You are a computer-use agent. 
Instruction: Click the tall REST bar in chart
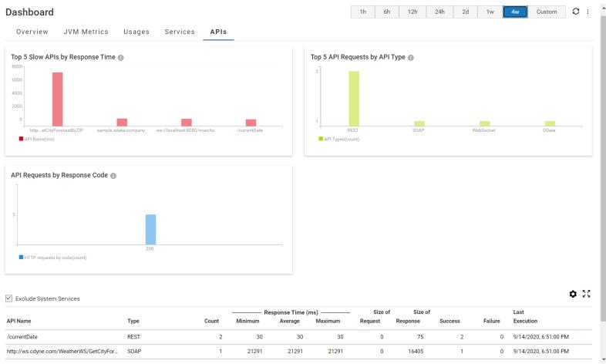tap(354, 98)
